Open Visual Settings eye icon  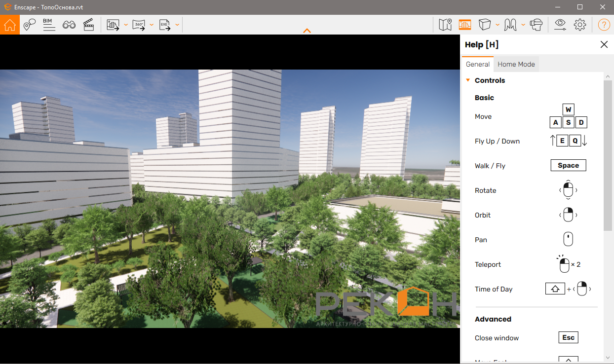[x=560, y=25]
